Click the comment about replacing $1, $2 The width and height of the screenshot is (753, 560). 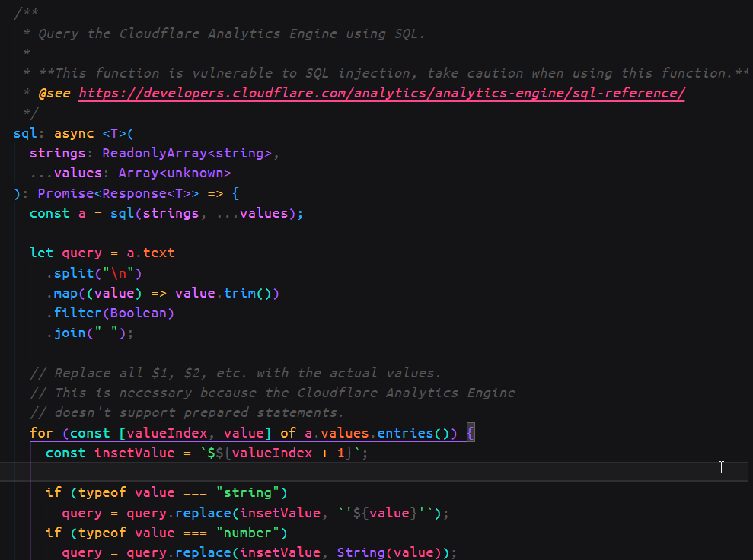[x=235, y=373]
